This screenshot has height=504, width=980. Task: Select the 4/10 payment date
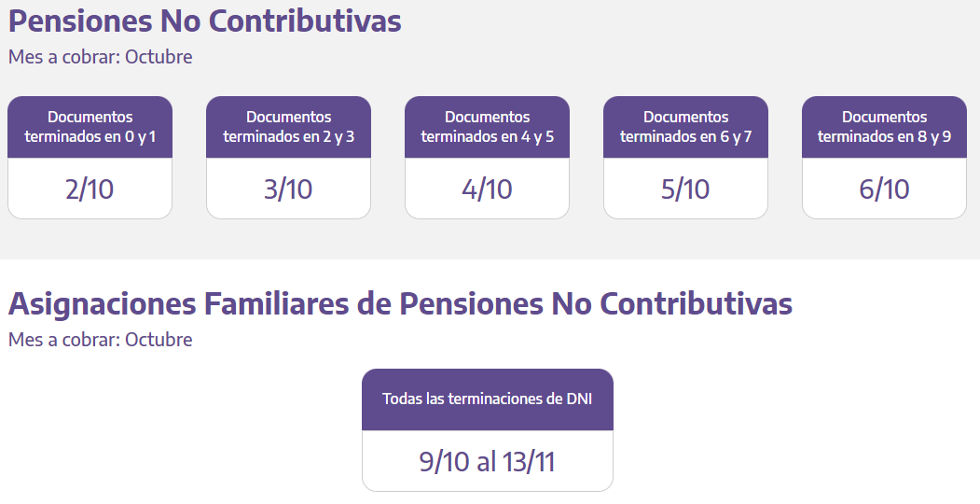(x=487, y=189)
